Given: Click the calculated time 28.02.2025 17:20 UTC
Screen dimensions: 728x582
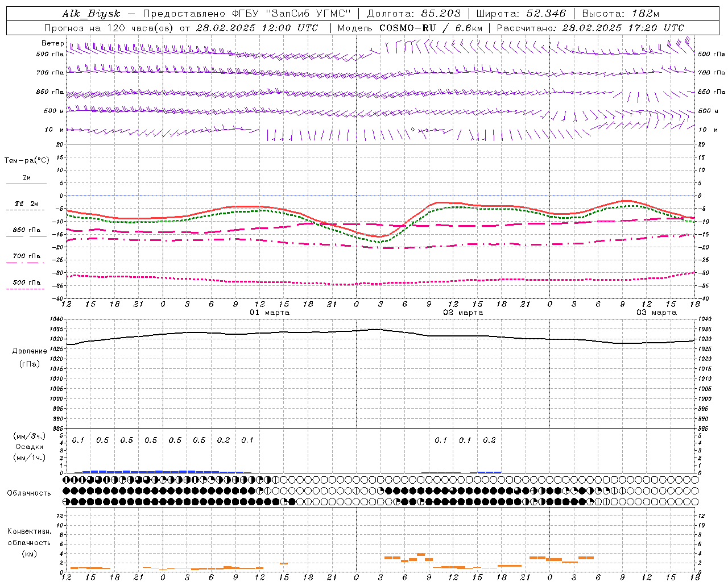Looking at the screenshot, I should 623,28.
